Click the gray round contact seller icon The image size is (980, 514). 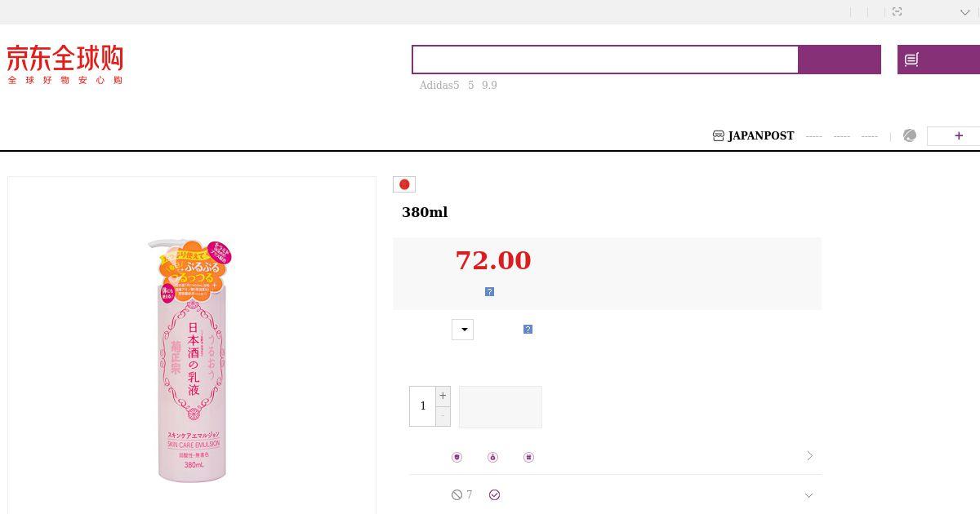pyautogui.click(x=910, y=135)
